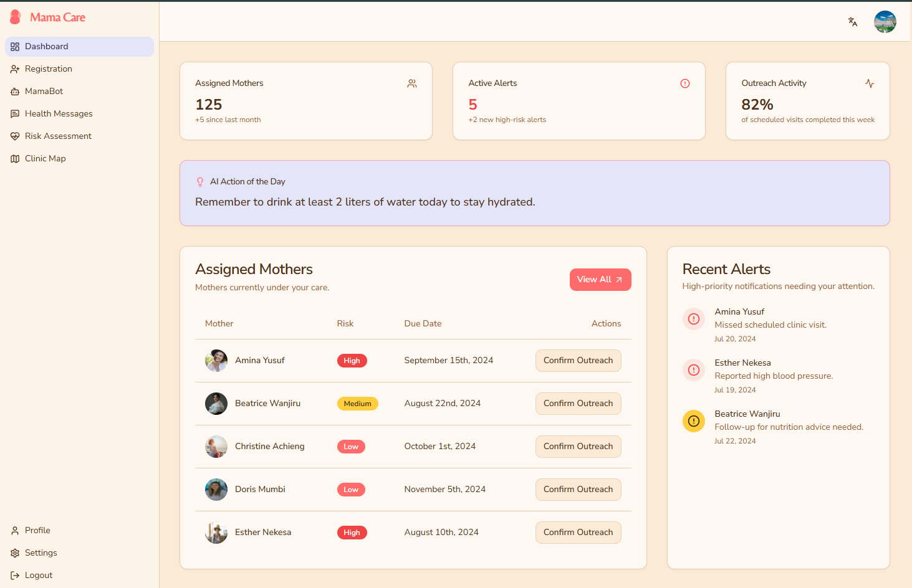Click Amina Yusuf's red alert icon
The height and width of the screenshot is (588, 912).
click(693, 319)
